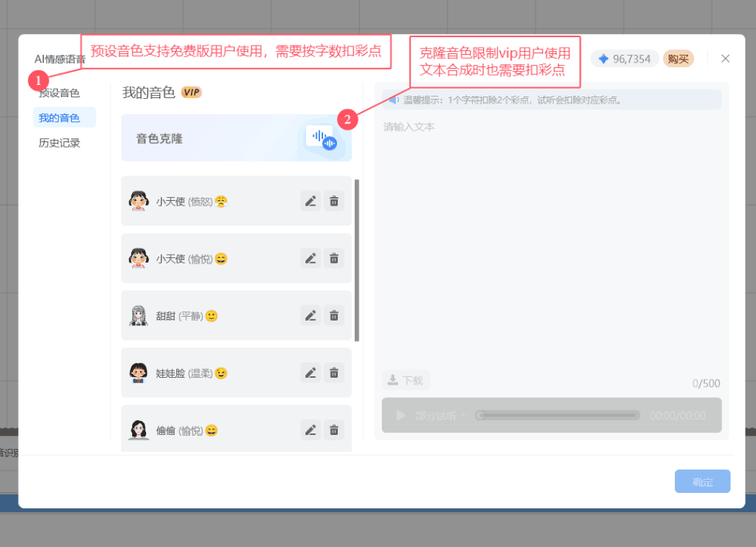This screenshot has height=547, width=756.
Task: Edit the 甜甜 (平静) voice
Action: coord(311,316)
